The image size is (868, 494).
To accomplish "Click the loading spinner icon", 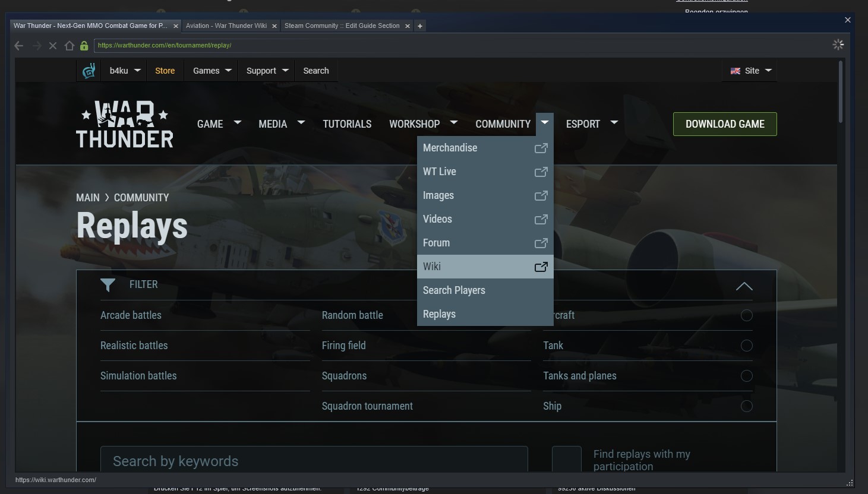I will [838, 45].
